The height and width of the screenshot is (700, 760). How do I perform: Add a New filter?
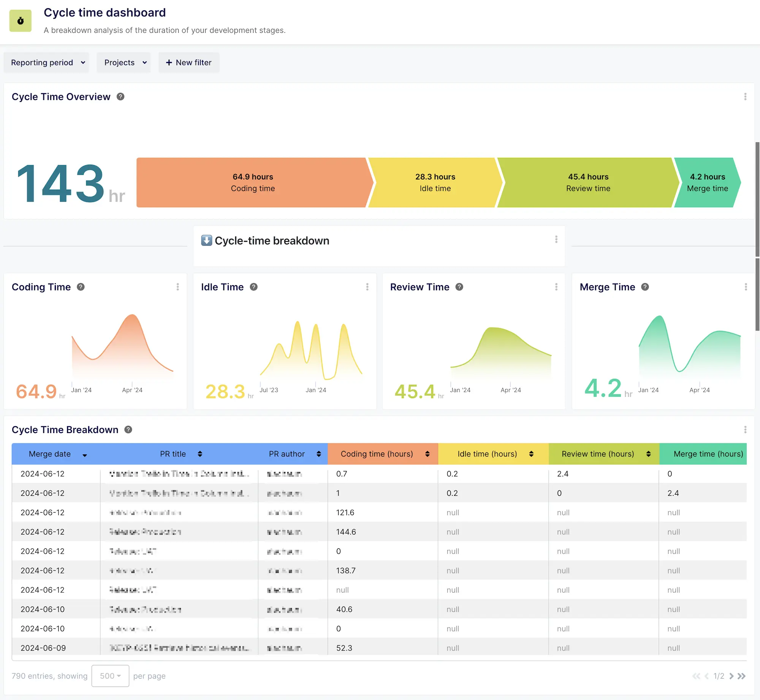click(189, 62)
